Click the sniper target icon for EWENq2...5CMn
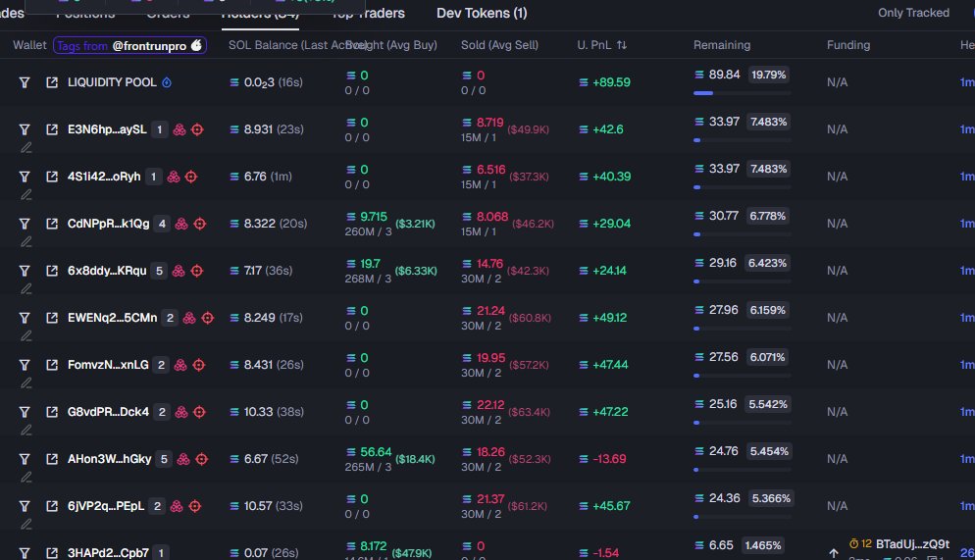The height and width of the screenshot is (560, 975). tap(208, 318)
